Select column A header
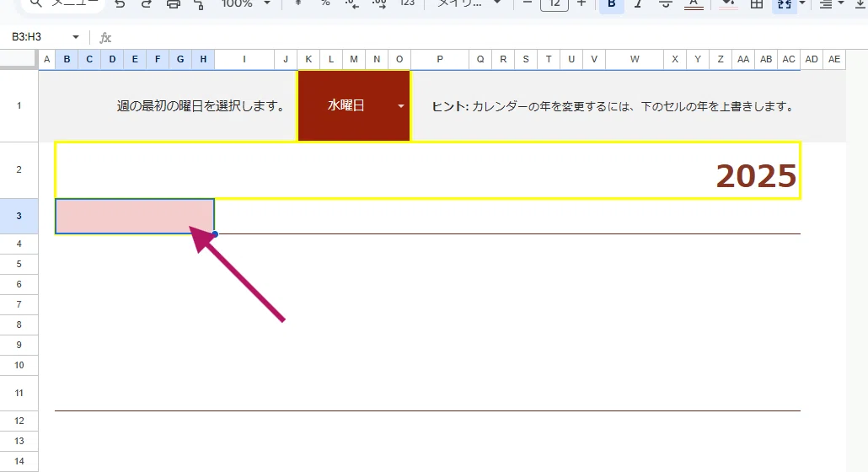The height and width of the screenshot is (472, 868). coord(46,59)
